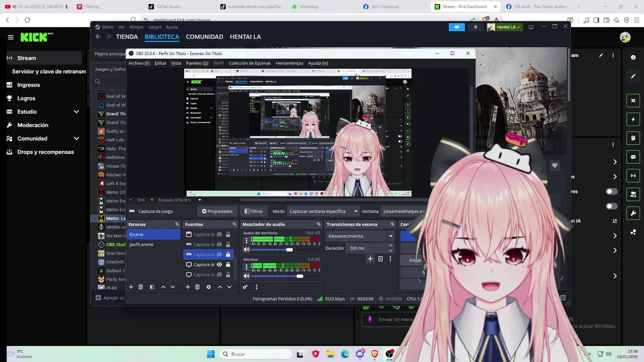Viewport: 644px width, 362px height.
Task: Open Steam notifications bell
Action: [475, 27]
